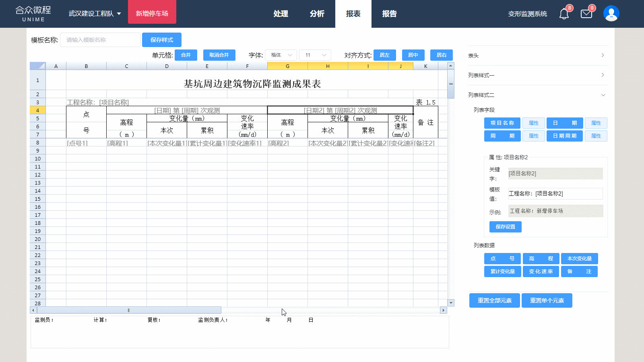Expand the 列表样式一 section

click(538, 75)
